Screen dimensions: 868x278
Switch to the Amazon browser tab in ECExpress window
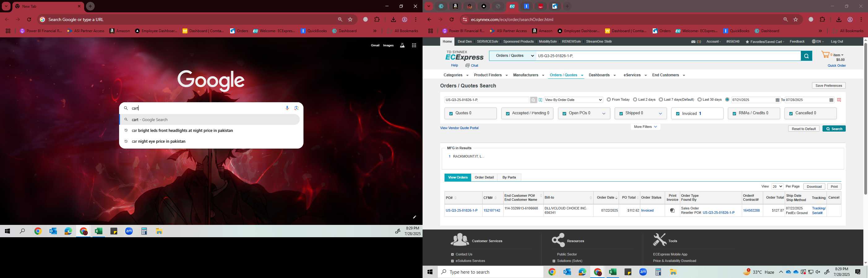click(456, 6)
